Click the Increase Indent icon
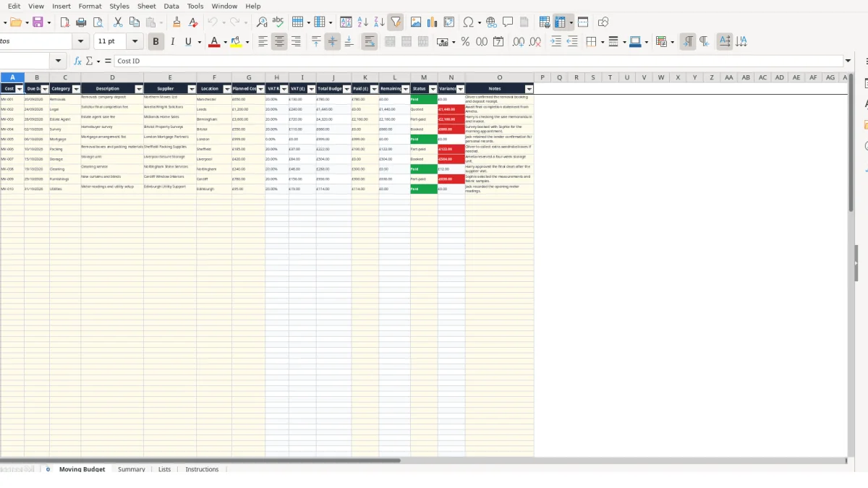 (556, 42)
